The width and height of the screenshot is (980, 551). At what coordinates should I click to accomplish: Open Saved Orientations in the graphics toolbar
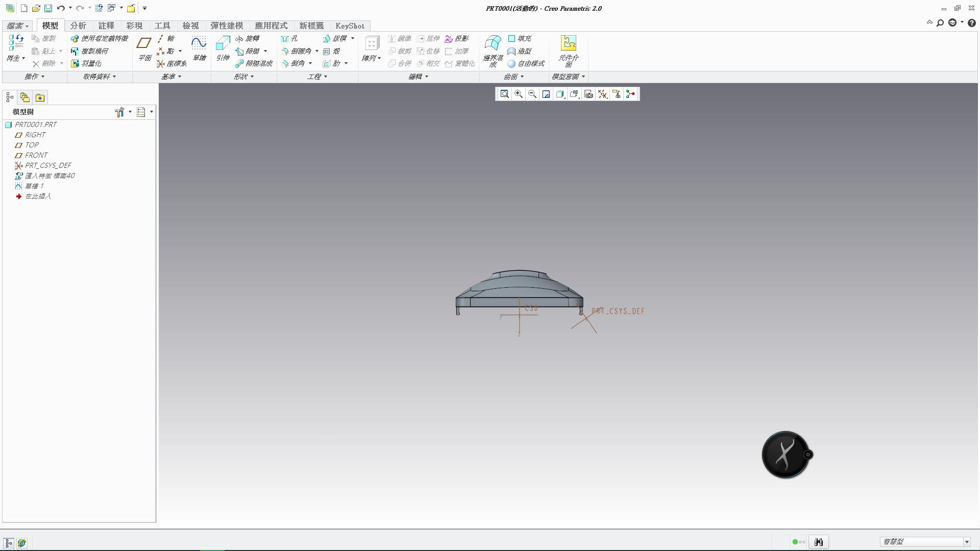tap(574, 94)
